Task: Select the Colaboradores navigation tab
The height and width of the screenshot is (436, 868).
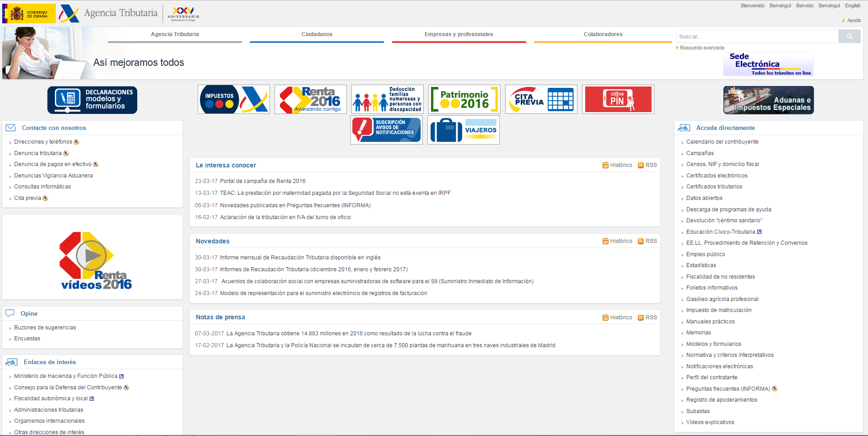Action: click(603, 35)
